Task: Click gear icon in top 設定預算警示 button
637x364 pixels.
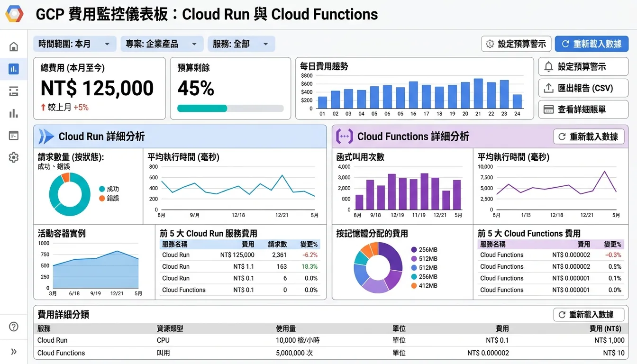Action: pyautogui.click(x=490, y=44)
